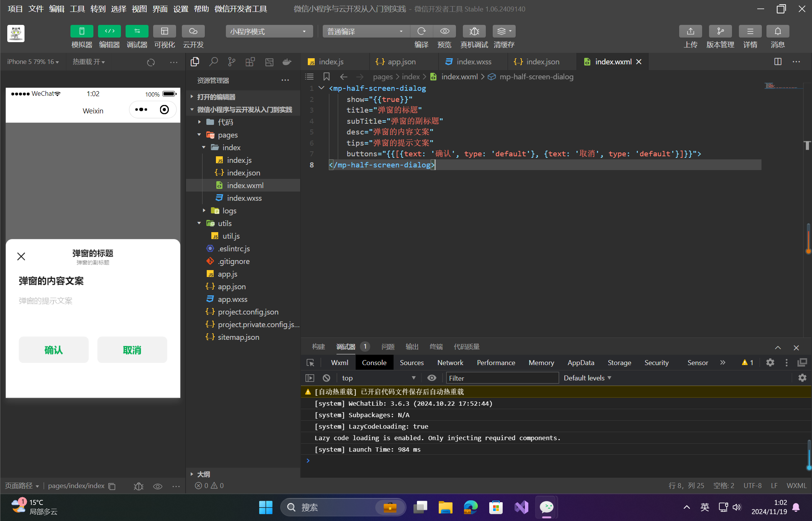812x521 pixels.
Task: Click the element inspector icon in devtools
Action: 310,363
